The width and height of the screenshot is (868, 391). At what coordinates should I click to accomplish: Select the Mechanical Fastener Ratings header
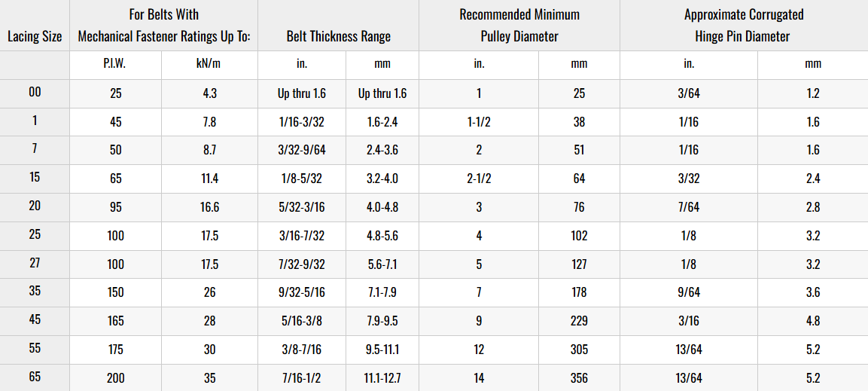164,26
